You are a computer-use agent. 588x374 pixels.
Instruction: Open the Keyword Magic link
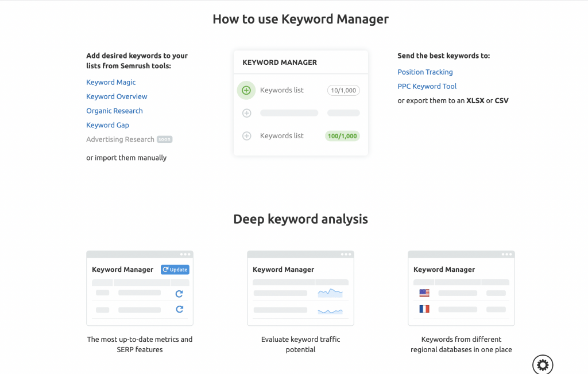pyautogui.click(x=111, y=83)
